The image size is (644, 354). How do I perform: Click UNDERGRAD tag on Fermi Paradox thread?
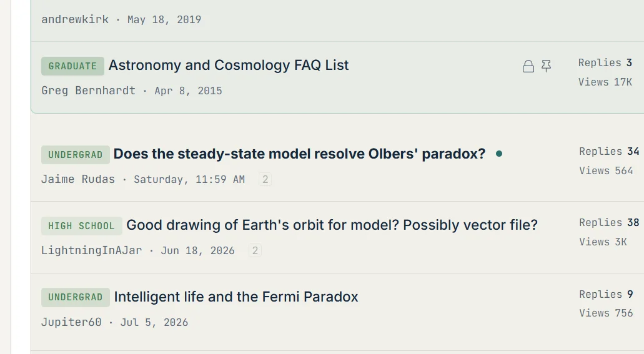coord(75,297)
